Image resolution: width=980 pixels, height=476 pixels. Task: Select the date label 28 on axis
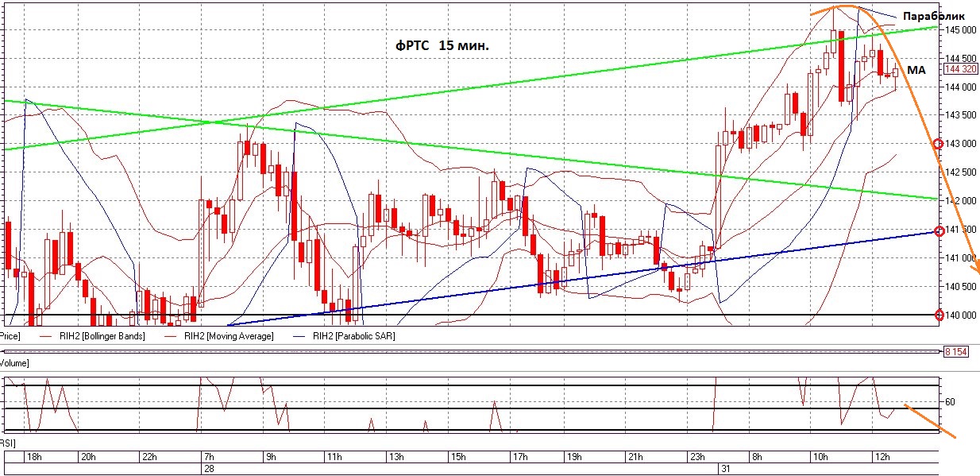(210, 469)
